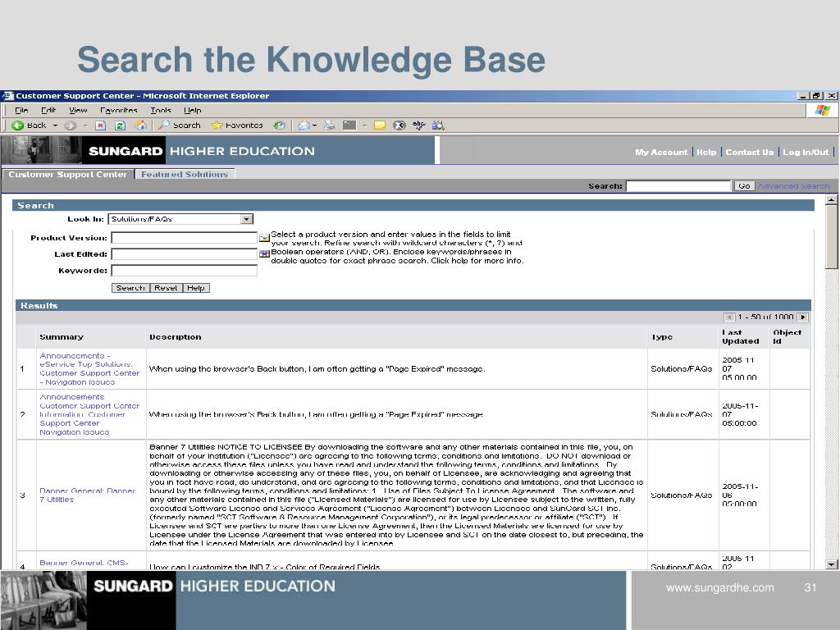
Task: Open Banner General CMS result link
Action: tap(84, 563)
